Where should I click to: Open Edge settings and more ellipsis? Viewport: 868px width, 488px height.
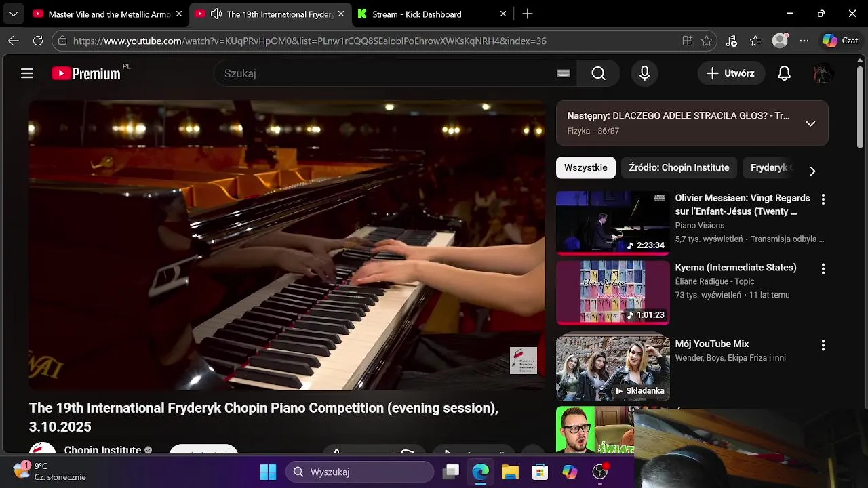point(804,41)
